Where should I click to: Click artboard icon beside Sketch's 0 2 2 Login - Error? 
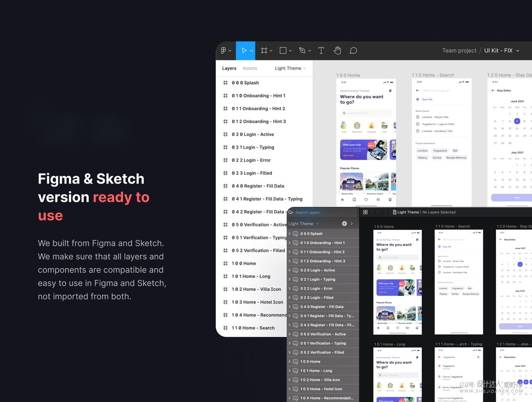[296, 288]
